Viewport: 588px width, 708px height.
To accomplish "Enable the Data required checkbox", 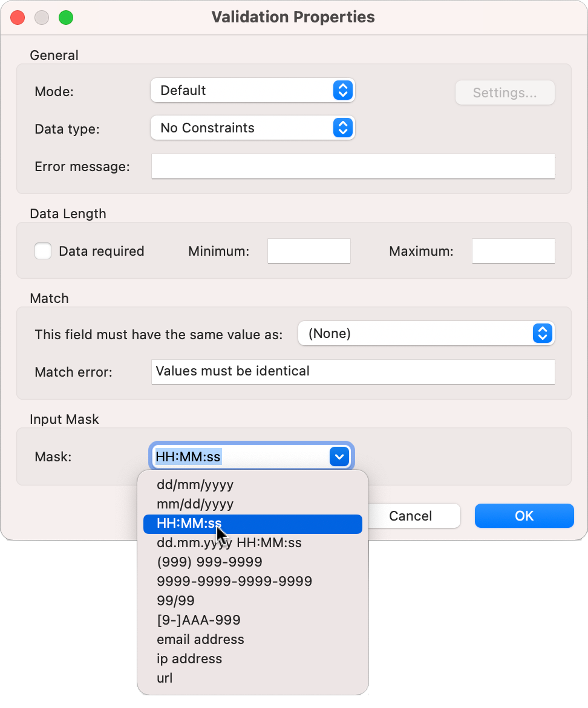I will [x=43, y=251].
